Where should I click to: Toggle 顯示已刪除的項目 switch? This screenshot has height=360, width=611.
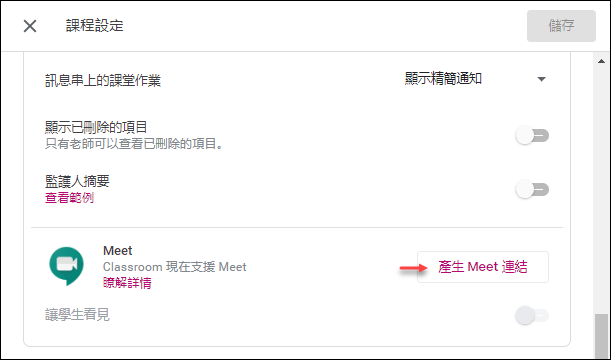point(532,136)
